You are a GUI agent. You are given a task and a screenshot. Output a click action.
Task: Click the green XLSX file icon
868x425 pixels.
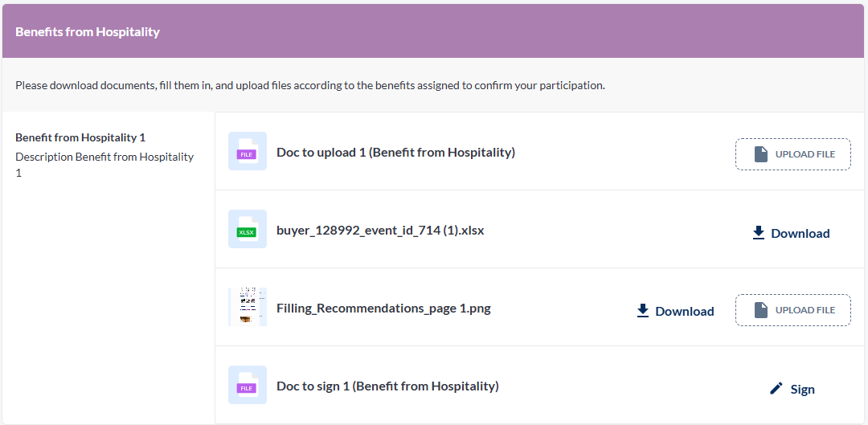point(247,230)
